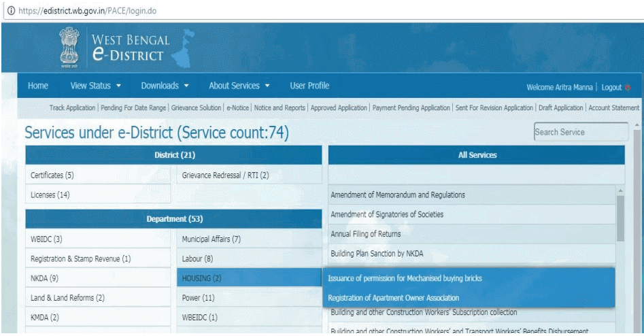Open the Track Application link
This screenshot has height=336, width=644.
(72, 107)
